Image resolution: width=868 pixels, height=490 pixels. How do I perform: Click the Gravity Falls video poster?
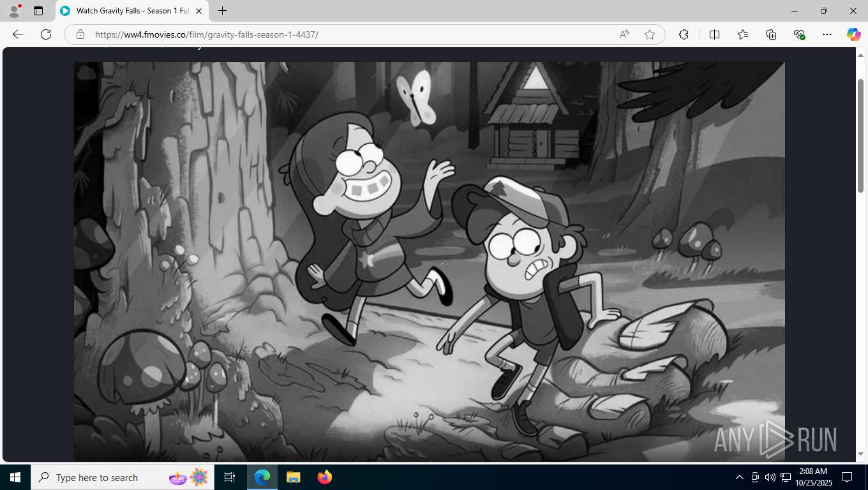coord(429,261)
